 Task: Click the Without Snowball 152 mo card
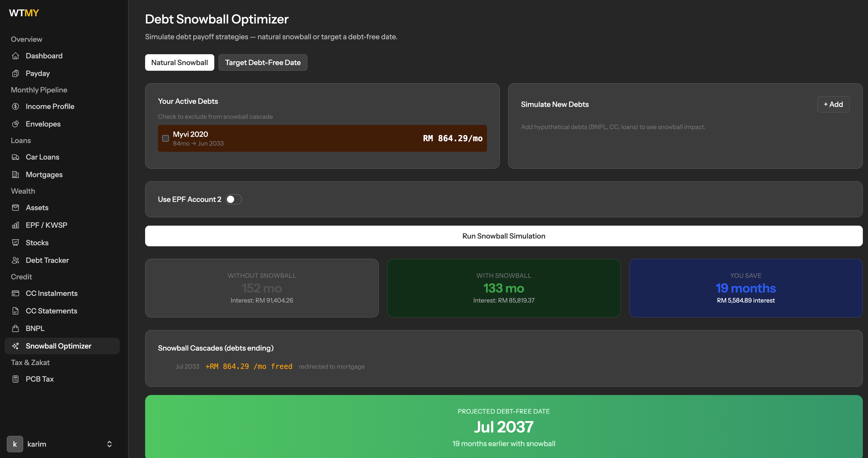262,288
